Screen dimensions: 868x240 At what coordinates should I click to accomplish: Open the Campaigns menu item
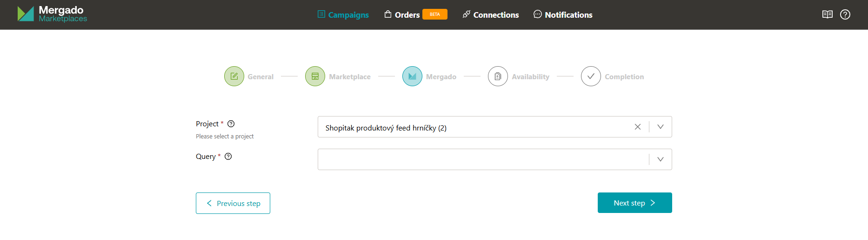coord(343,15)
